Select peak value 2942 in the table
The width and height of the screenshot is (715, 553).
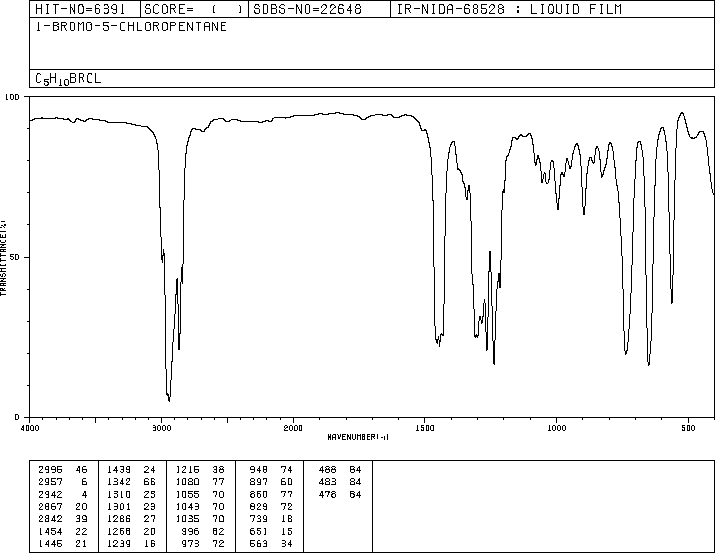click(x=50, y=494)
